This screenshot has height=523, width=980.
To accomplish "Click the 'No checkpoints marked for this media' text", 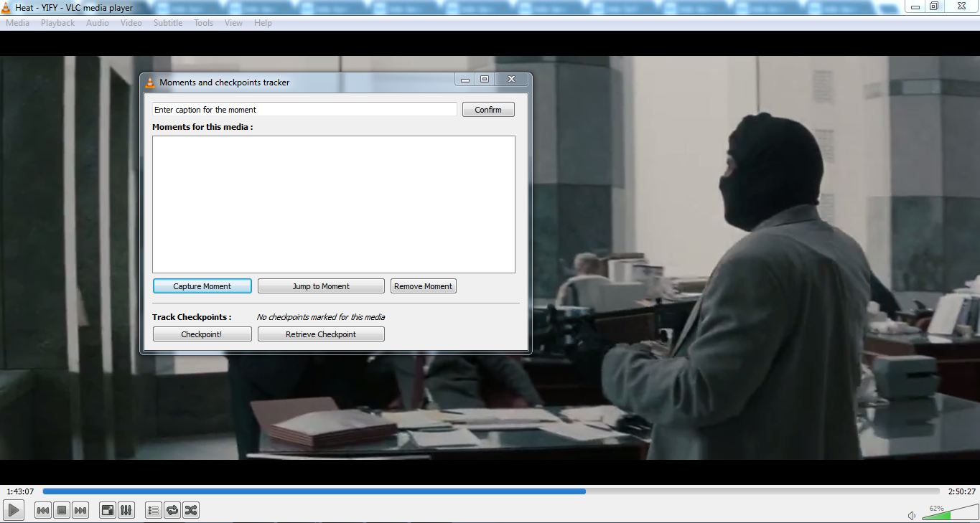I will [x=321, y=317].
